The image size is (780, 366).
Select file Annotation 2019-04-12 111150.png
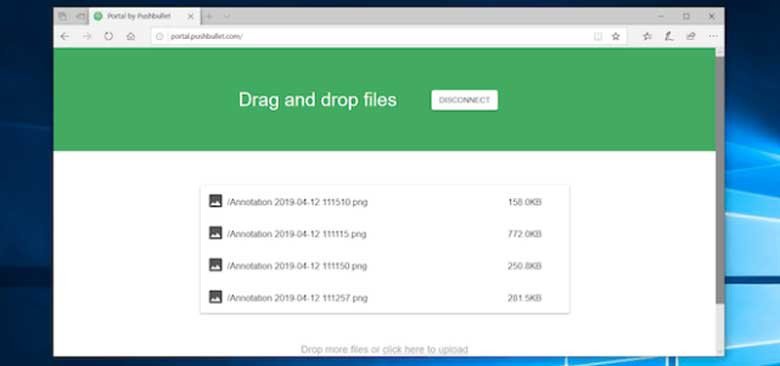point(297,266)
